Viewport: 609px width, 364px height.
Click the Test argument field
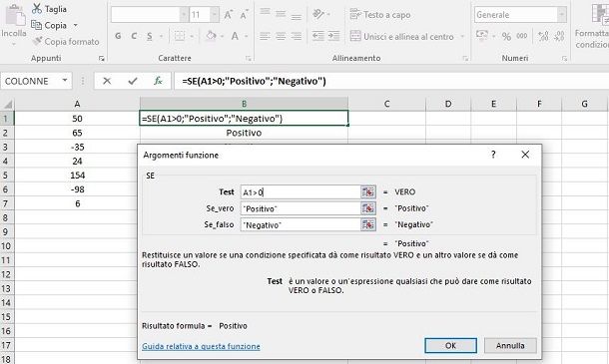[x=301, y=192]
